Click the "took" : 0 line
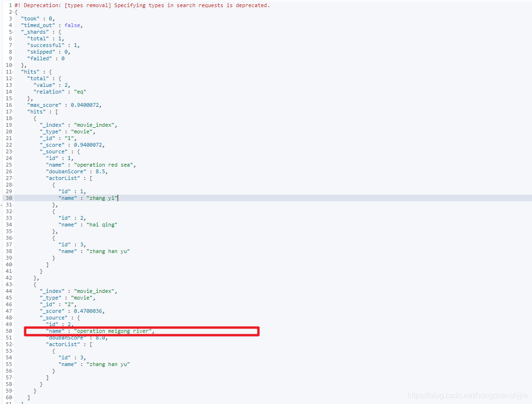The image size is (532, 404). point(37,19)
